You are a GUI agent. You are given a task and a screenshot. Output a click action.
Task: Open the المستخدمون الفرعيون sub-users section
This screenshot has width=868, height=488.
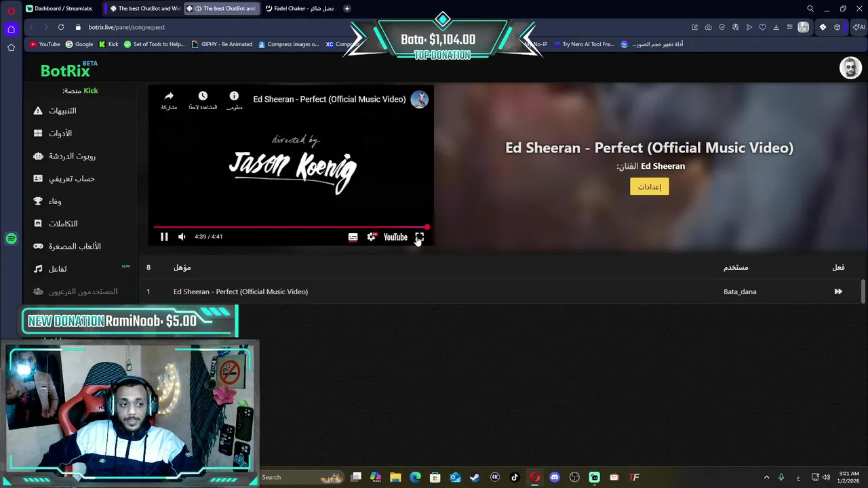pos(76,291)
